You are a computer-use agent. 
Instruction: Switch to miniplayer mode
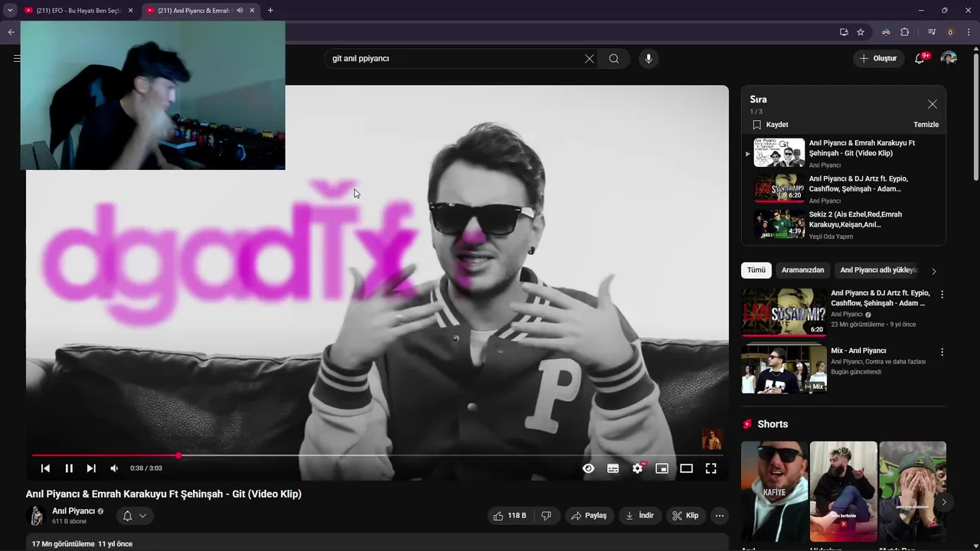pyautogui.click(x=662, y=468)
